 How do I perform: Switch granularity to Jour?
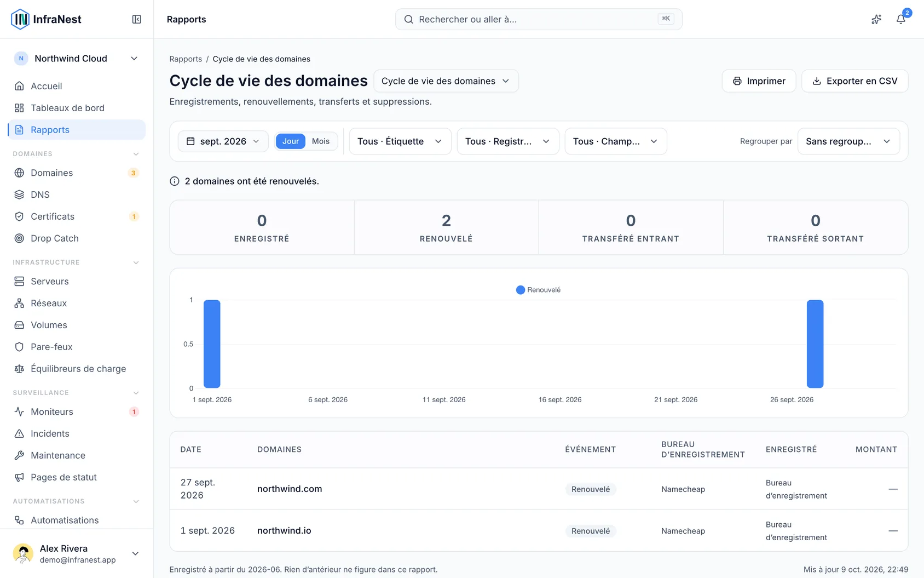coord(291,141)
